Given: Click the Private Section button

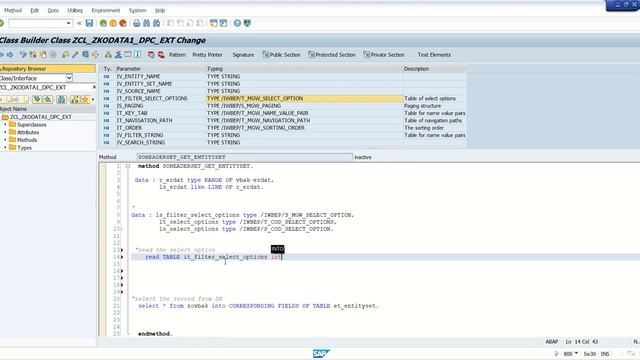Looking at the screenshot, I should point(384,55).
